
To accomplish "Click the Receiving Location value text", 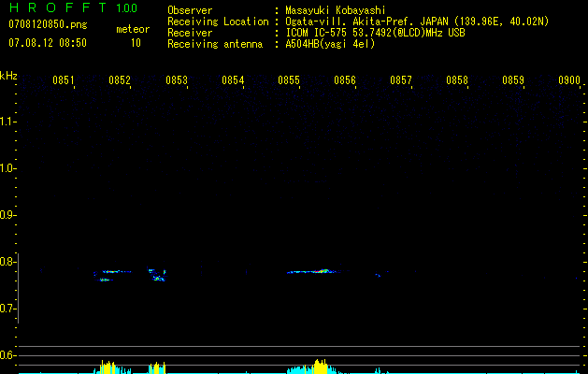I will pos(417,22).
